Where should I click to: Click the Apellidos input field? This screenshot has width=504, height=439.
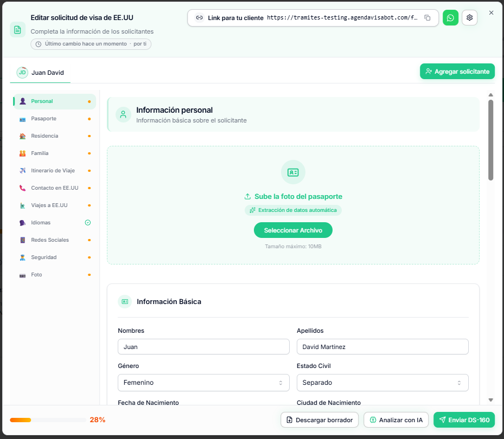[382, 347]
